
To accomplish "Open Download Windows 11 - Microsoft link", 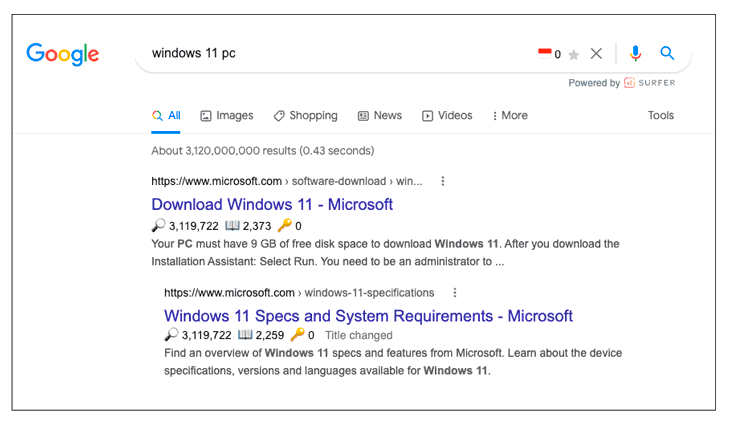I will coord(272,204).
